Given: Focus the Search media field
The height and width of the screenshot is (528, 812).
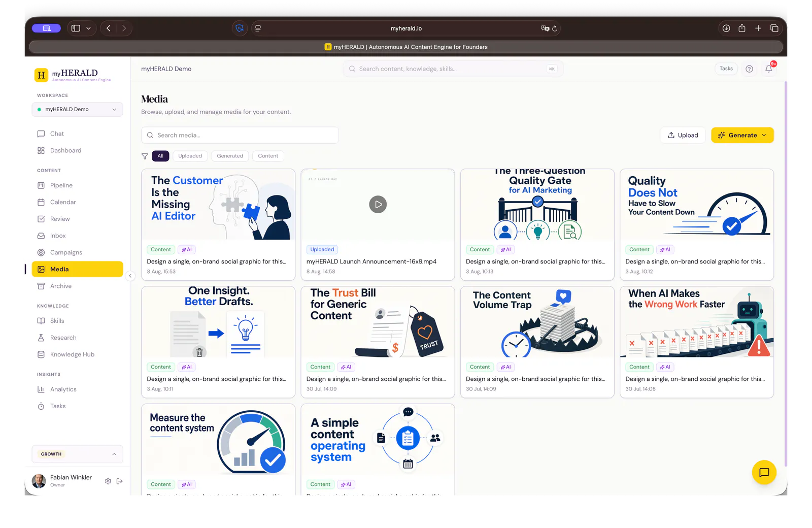Looking at the screenshot, I should click(240, 135).
